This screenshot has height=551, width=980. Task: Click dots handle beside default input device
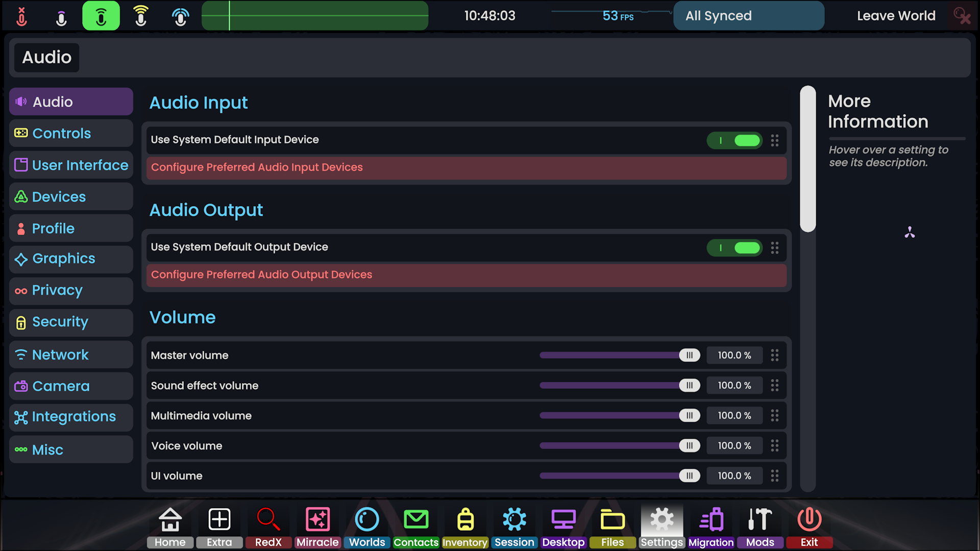coord(774,140)
